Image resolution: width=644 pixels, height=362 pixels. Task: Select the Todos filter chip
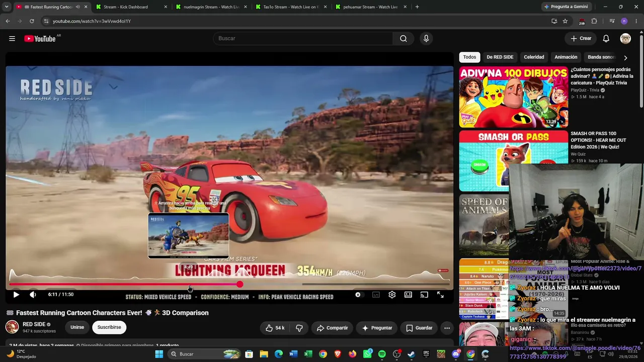469,57
